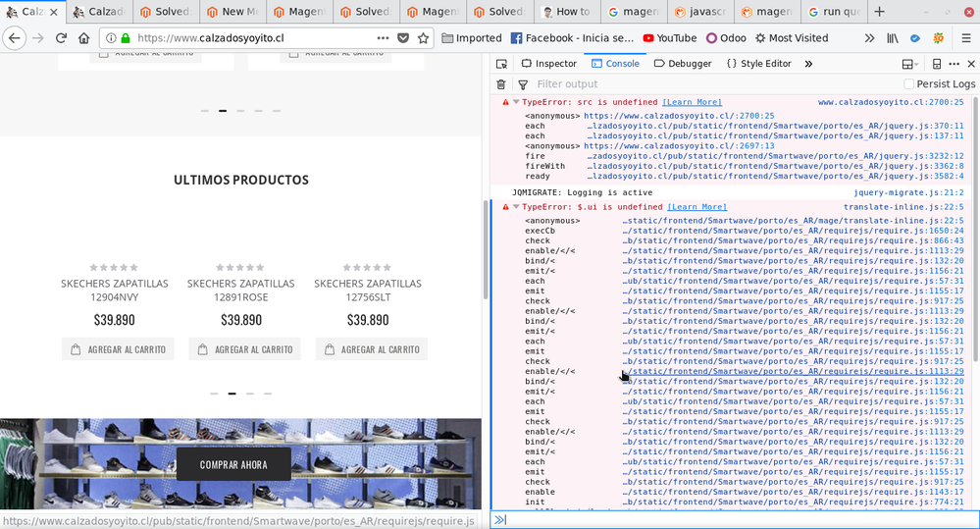The width and height of the screenshot is (980, 529).
Task: Open the devtools dock position dropdown
Action: (910, 64)
